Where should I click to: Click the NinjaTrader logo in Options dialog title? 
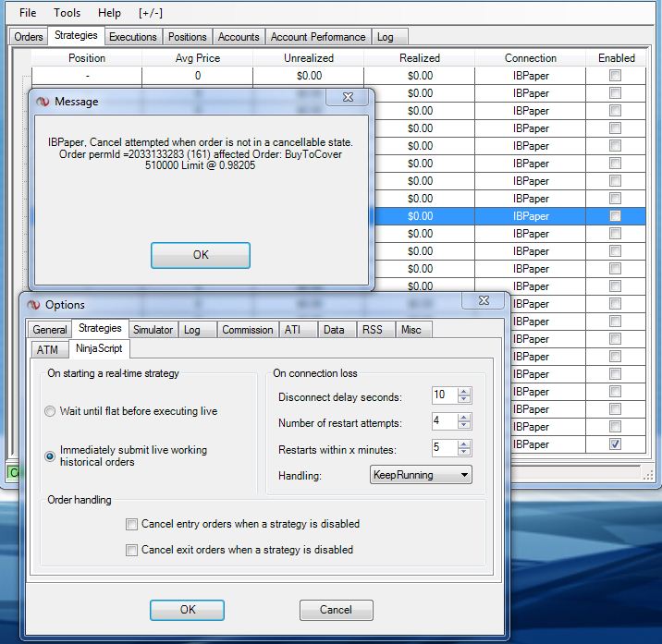(33, 305)
